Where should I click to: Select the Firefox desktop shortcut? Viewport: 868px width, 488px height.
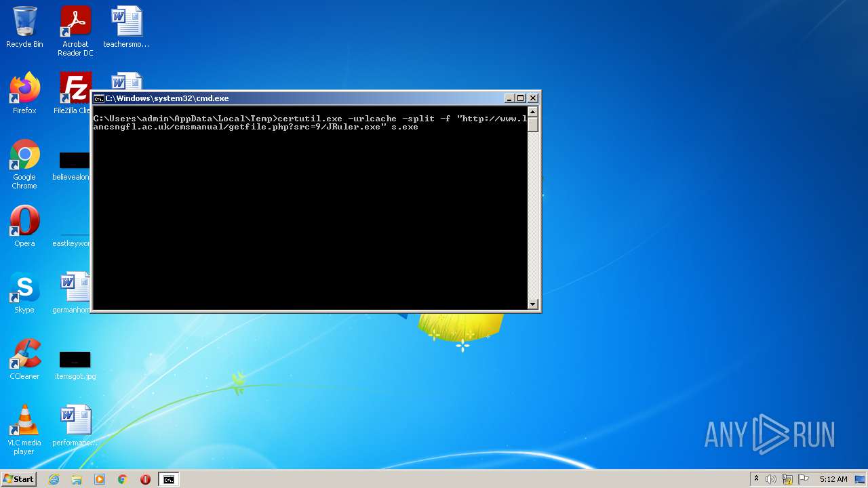(24, 94)
